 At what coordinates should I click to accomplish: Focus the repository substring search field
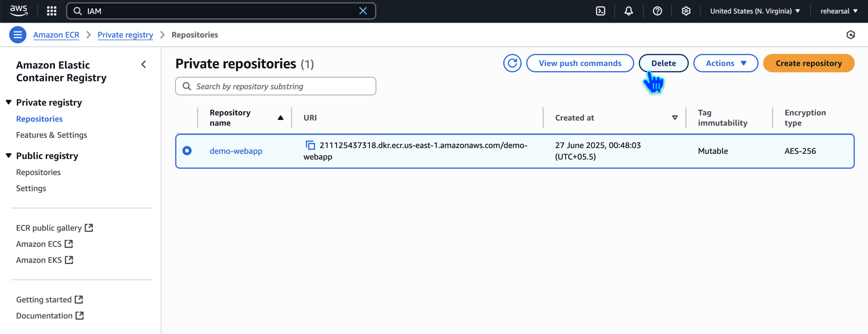[276, 86]
